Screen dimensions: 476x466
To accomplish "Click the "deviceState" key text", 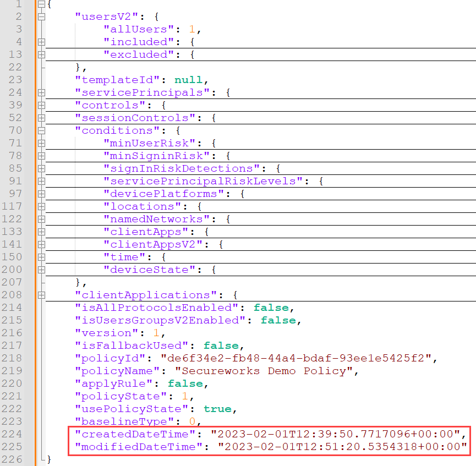I will click(149, 270).
